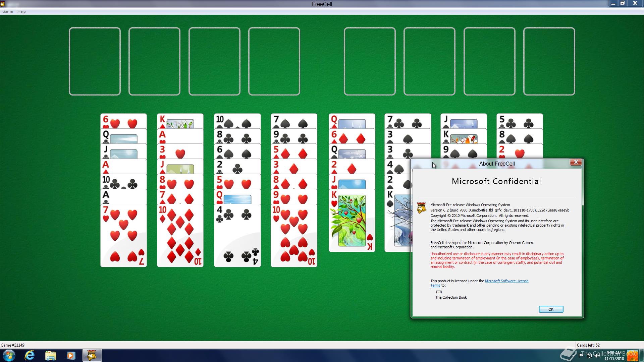
Task: Select the 7 of hearts card
Action: [x=123, y=235]
